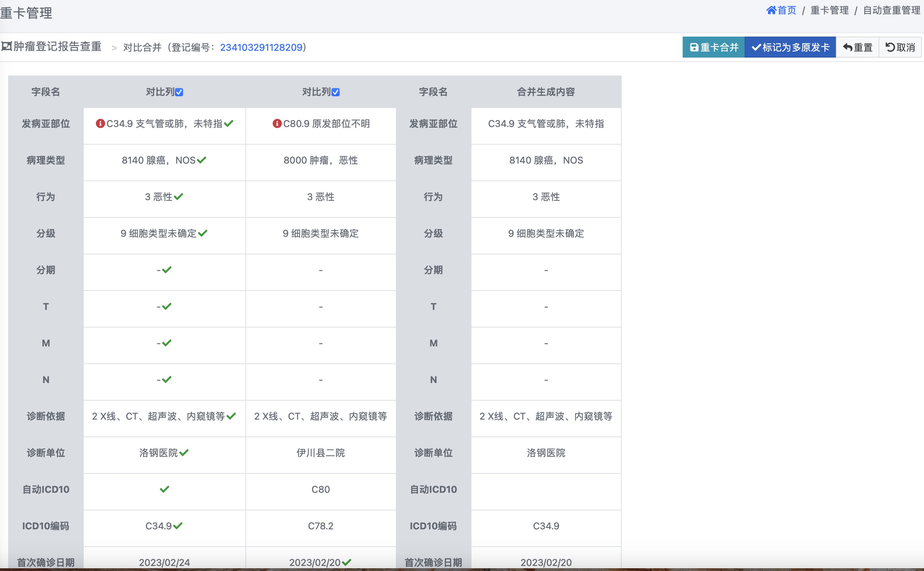Toggle the first 对比列 checkbox
Viewport: 924px width, 571px height.
[x=179, y=92]
